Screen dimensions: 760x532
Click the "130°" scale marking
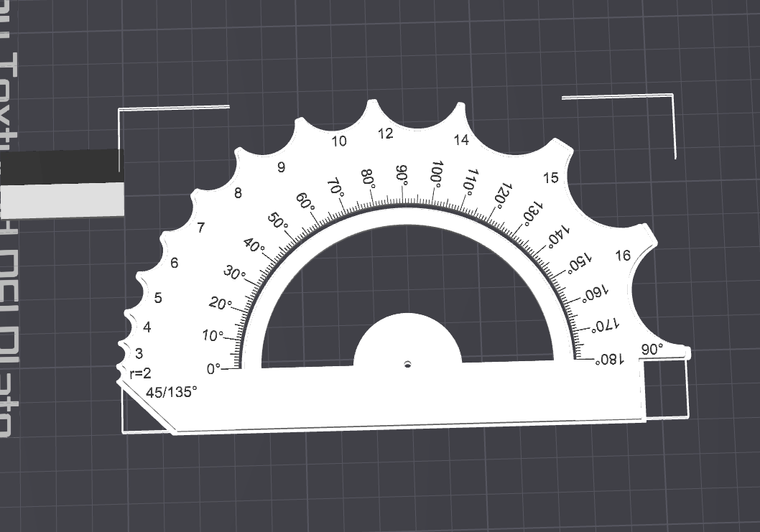[532, 213]
